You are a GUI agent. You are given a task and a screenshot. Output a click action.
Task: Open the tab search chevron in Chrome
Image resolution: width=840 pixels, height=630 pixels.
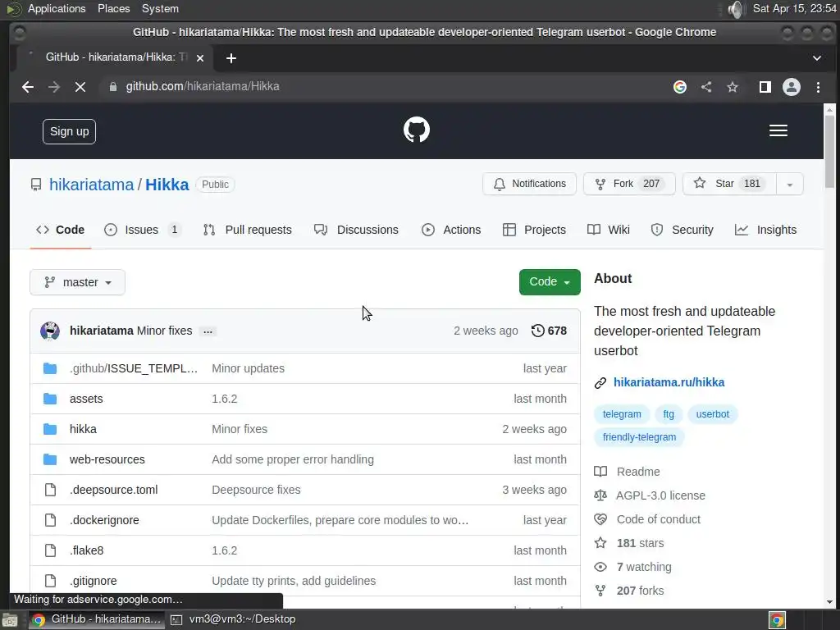coord(816,58)
